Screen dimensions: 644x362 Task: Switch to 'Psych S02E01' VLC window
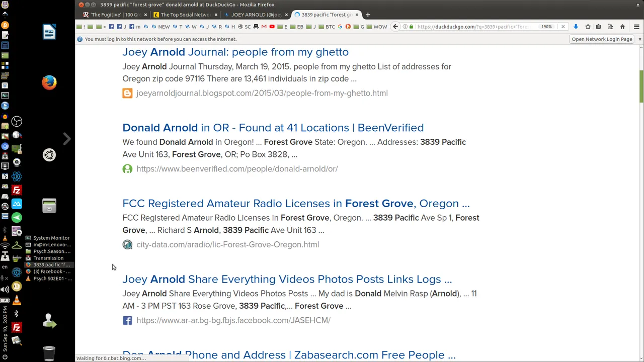pyautogui.click(x=49, y=279)
